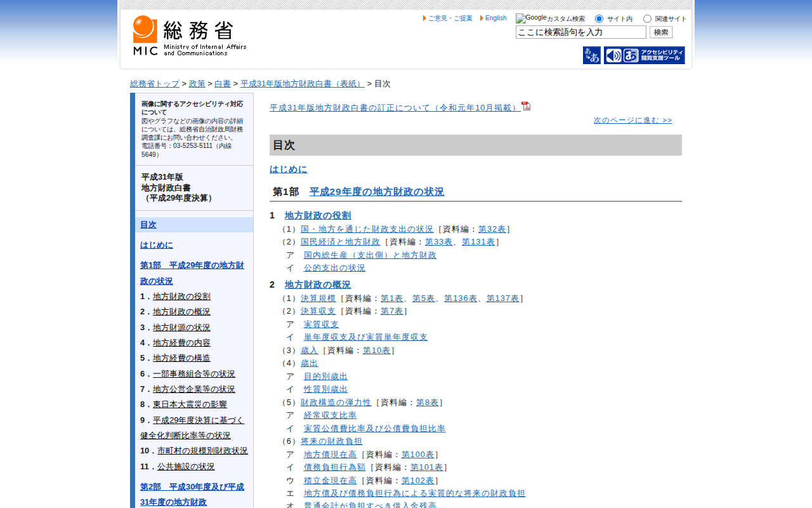
Task: Go to 総務省トップ breadcrumb
Action: 155,84
